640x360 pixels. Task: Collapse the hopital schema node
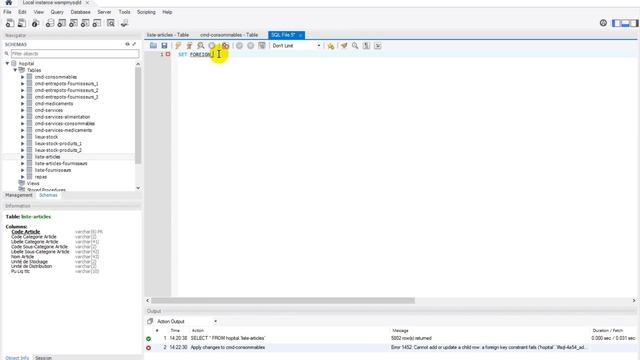pyautogui.click(x=7, y=64)
